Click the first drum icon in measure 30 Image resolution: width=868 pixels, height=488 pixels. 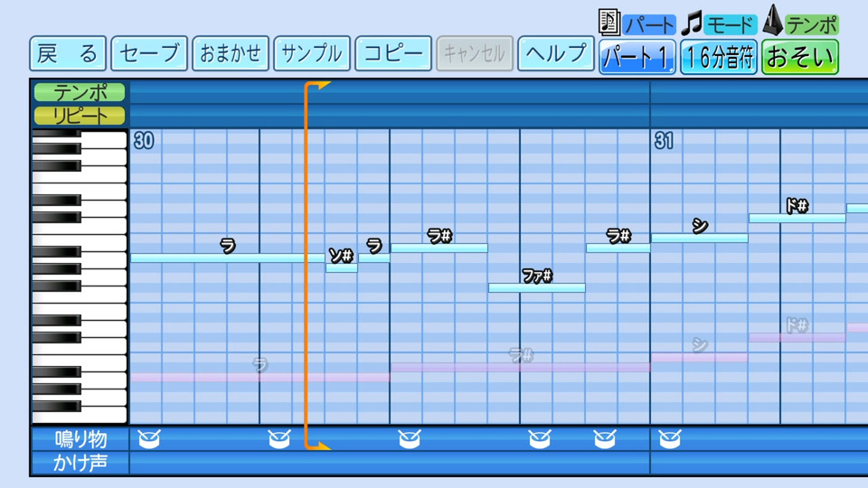[x=149, y=439]
